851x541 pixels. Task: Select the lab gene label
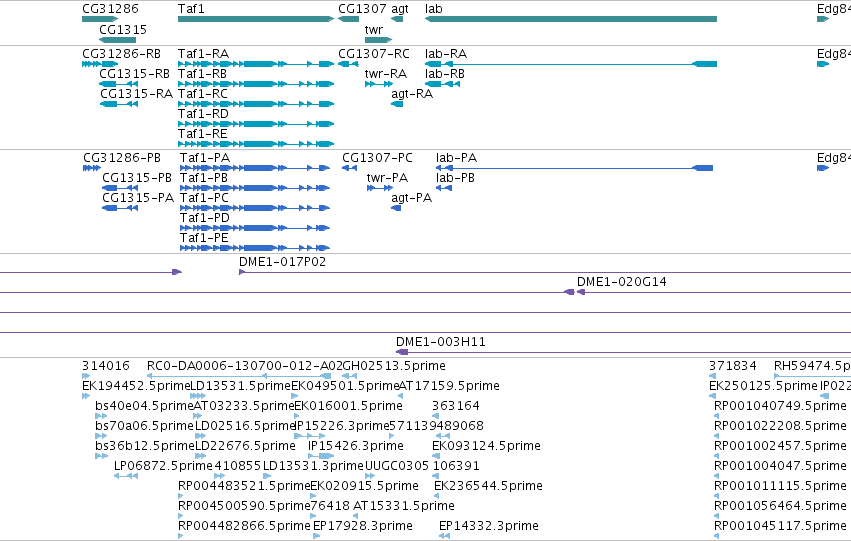tap(434, 9)
